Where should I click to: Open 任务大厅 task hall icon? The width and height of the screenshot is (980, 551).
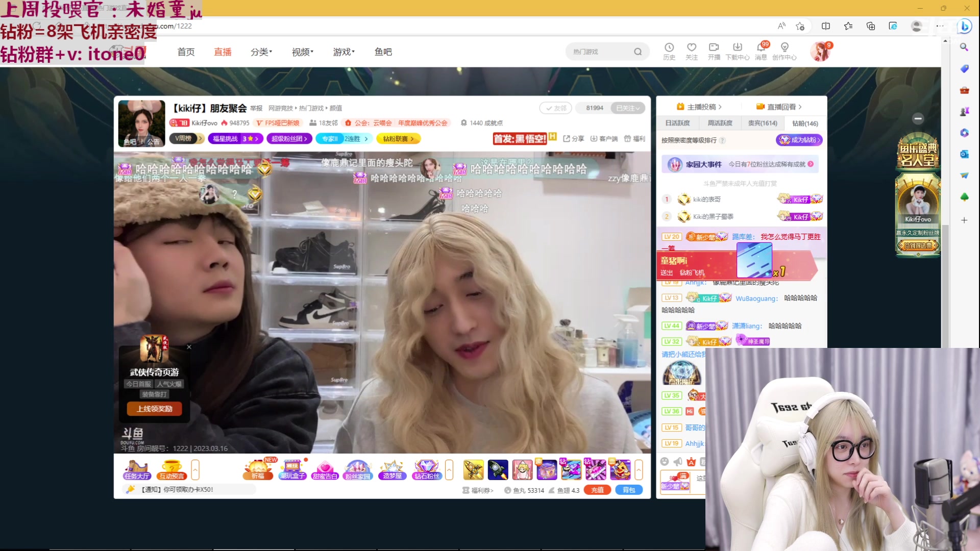[136, 470]
